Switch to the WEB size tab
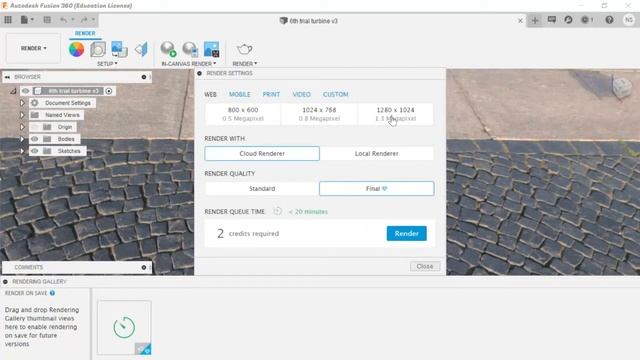The width and height of the screenshot is (640, 360). (x=210, y=94)
